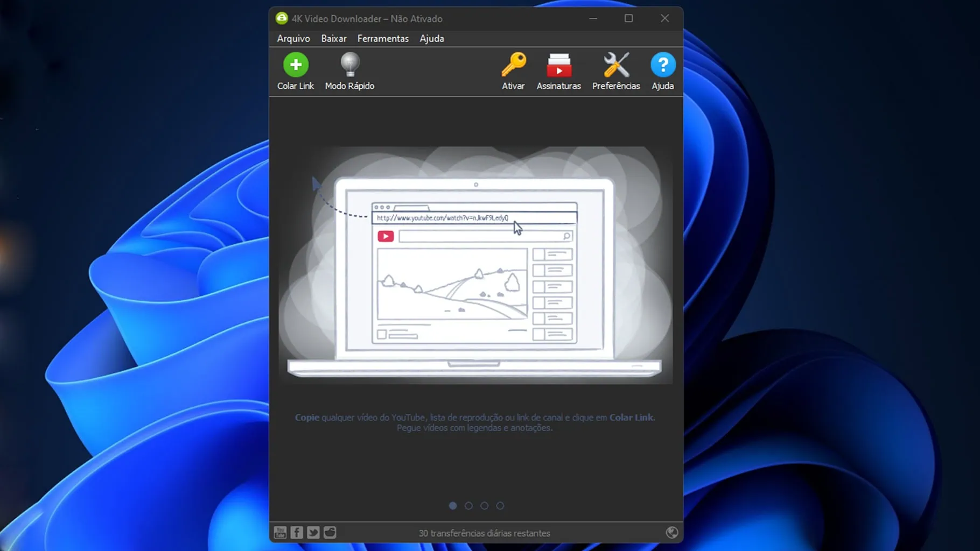This screenshot has width=980, height=551.
Task: Click the laptop tutorial illustration
Action: point(475,269)
